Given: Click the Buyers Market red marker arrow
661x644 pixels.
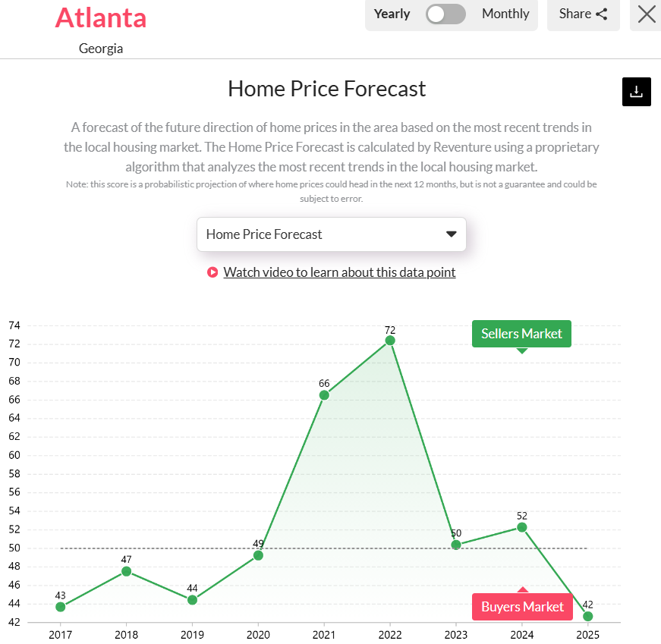Looking at the screenshot, I should pos(521,589).
